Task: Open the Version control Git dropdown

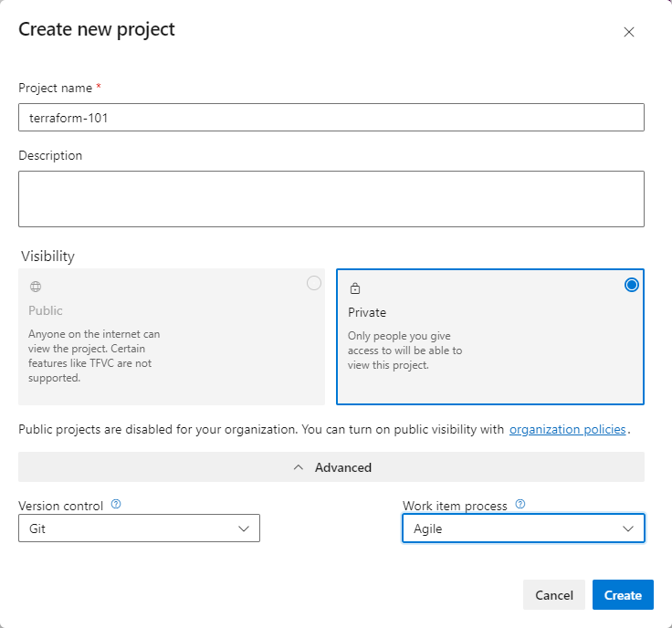Action: pyautogui.click(x=139, y=529)
